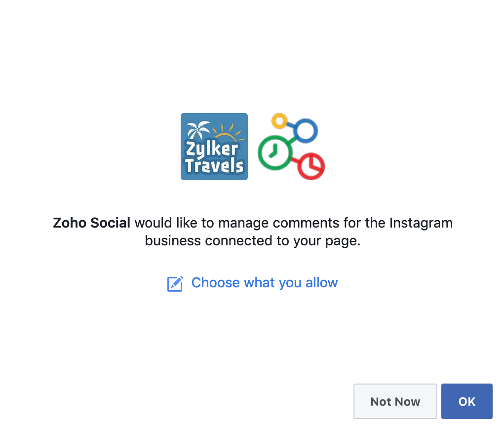
Task: Decline with the Not Now button
Action: click(395, 401)
